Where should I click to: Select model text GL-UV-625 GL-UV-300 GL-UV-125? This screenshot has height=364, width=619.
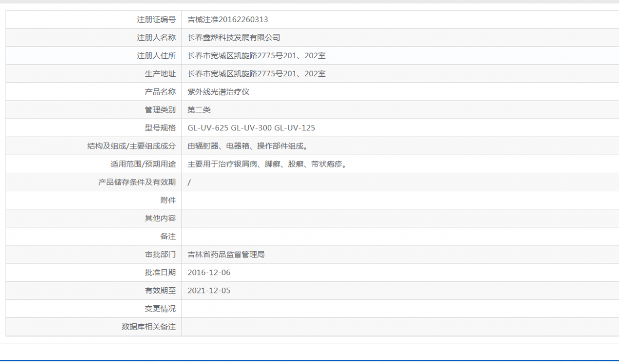[251, 127]
